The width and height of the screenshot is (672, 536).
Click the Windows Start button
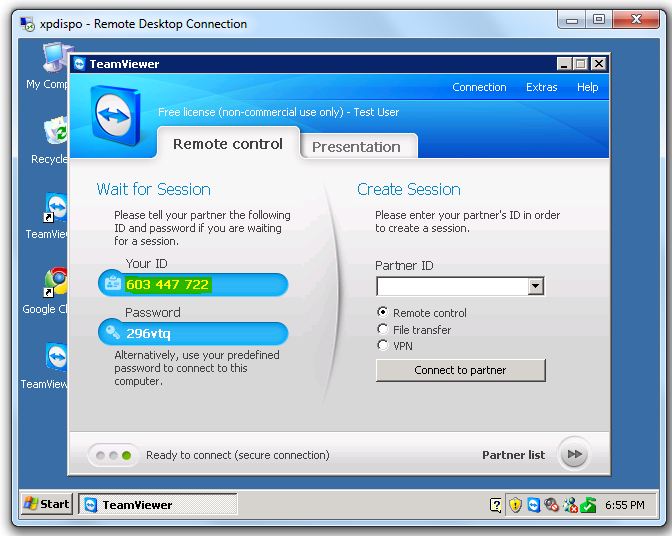[x=47, y=504]
